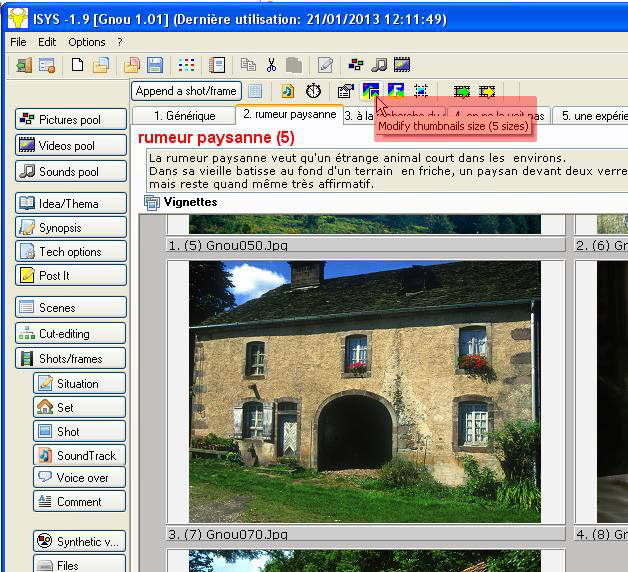The width and height of the screenshot is (628, 572).
Task: Open the Idea/Thema section
Action: click(71, 203)
